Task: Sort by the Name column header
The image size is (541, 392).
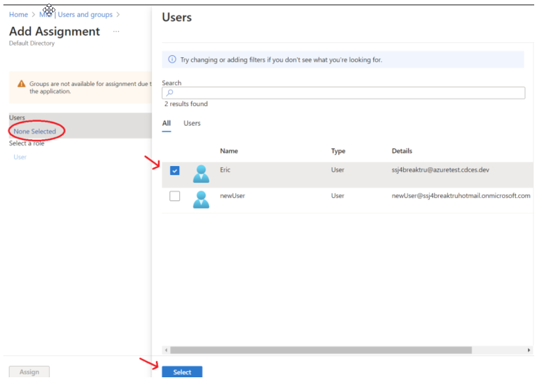Action: pyautogui.click(x=229, y=151)
